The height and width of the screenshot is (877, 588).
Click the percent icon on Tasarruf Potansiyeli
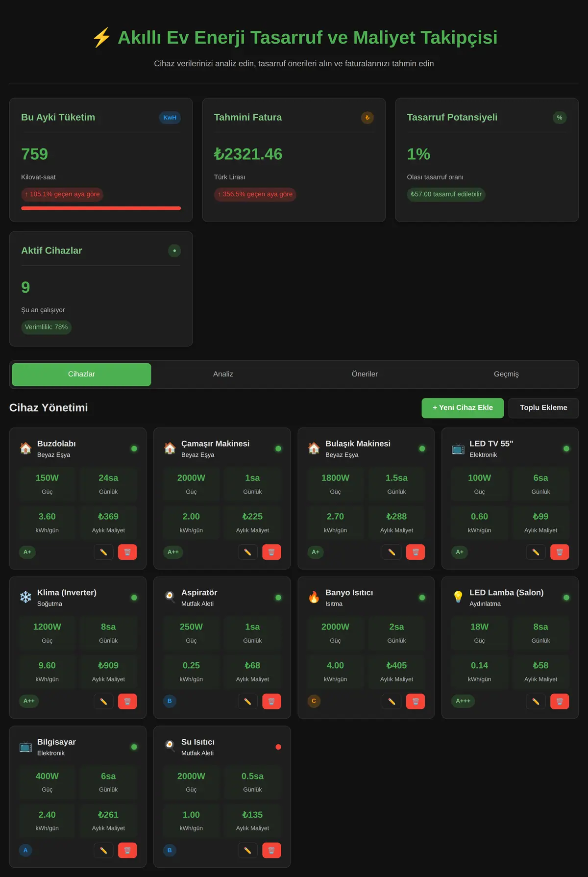click(x=560, y=118)
